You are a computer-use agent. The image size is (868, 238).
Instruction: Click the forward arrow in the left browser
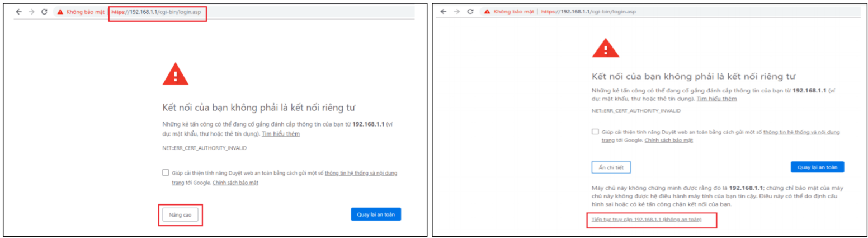31,12
